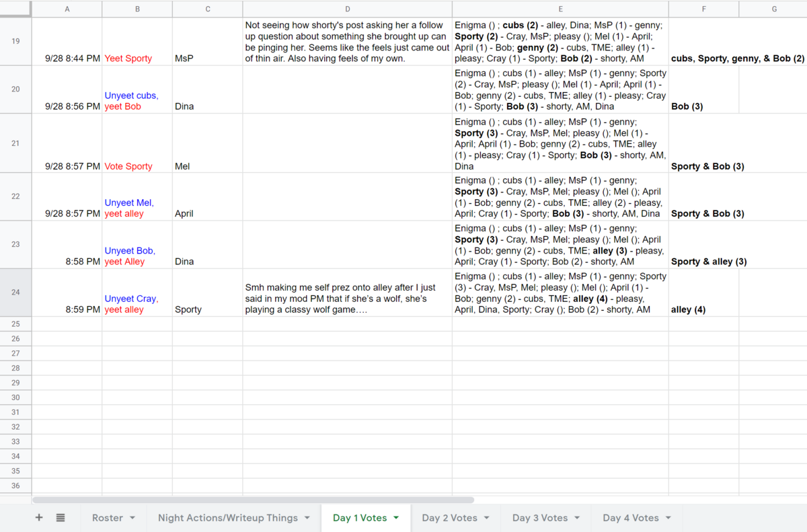807x532 pixels.
Task: Select the 'Mel' voter cell
Action: click(208, 143)
